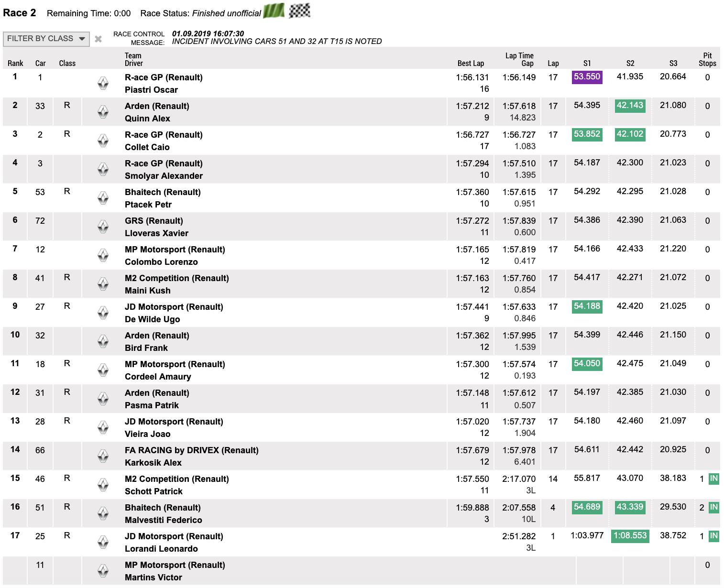Screen dimensions: 724x588
Task: Click Renault logo in Bird Frank row
Action: (x=103, y=341)
